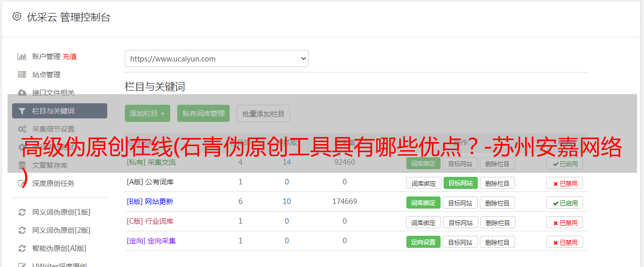Click the refresh icon for 同义词伪原创[1版]
Viewport: 644px width, 267px height.
[22, 212]
